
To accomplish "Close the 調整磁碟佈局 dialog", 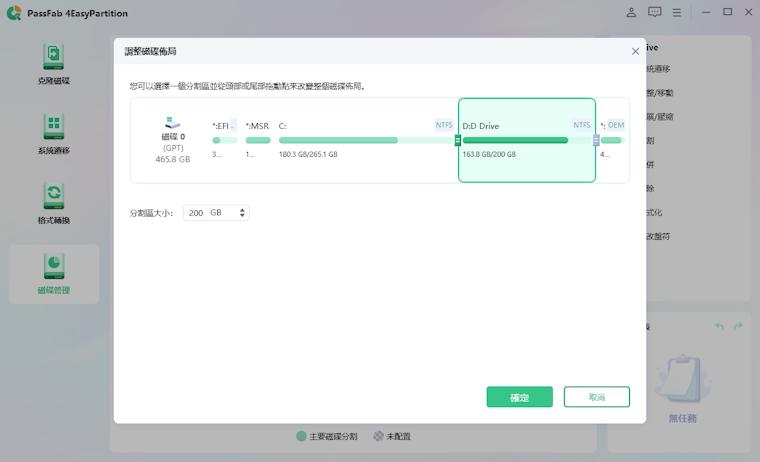I will point(635,51).
